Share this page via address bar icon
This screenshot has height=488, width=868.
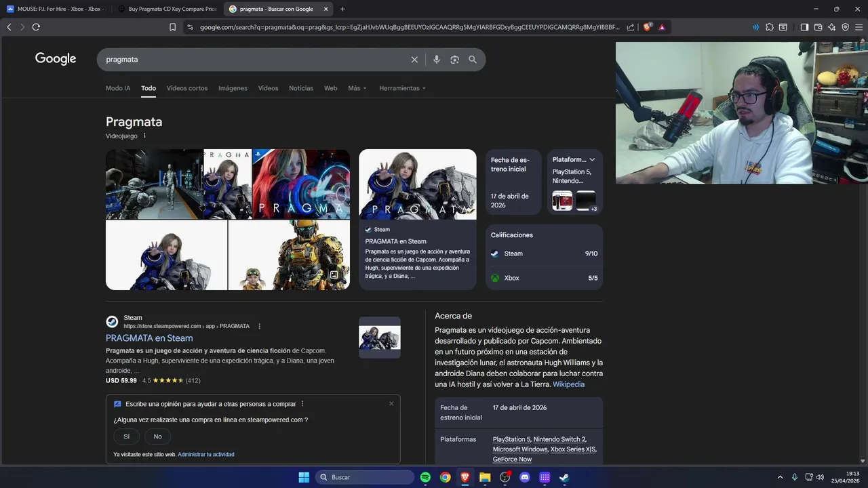coord(631,27)
